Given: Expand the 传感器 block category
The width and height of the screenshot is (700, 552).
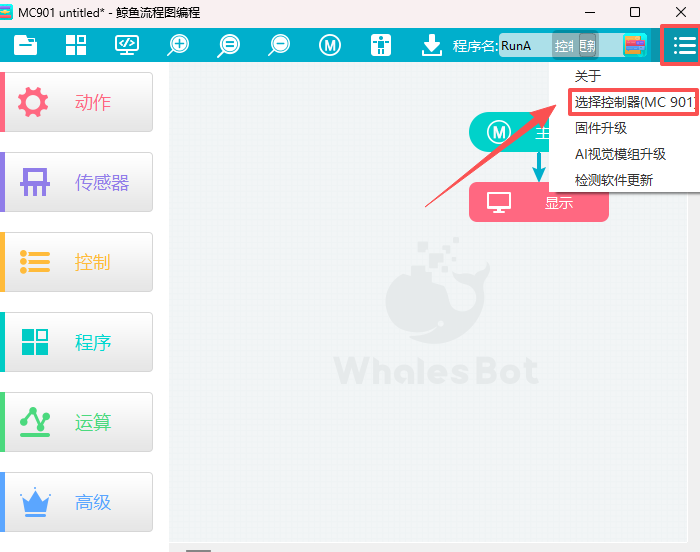Looking at the screenshot, I should (x=78, y=182).
